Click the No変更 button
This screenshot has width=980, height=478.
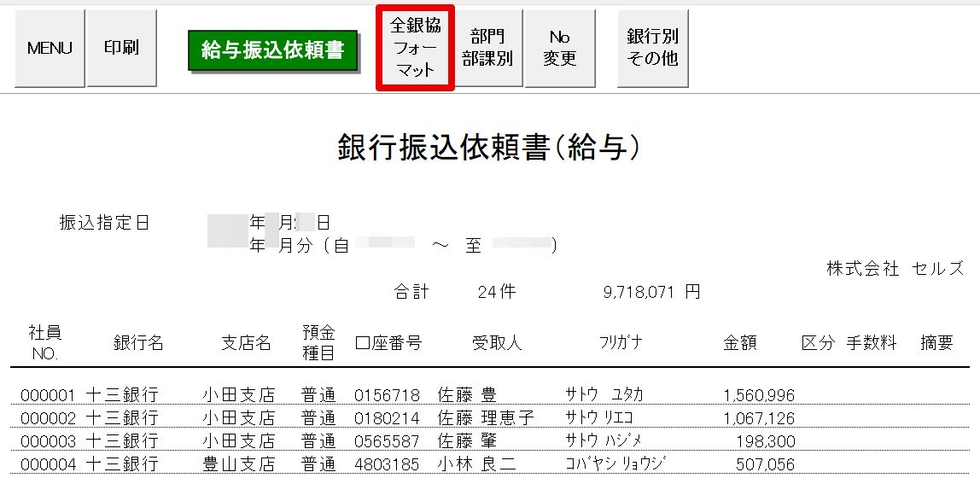pyautogui.click(x=559, y=48)
